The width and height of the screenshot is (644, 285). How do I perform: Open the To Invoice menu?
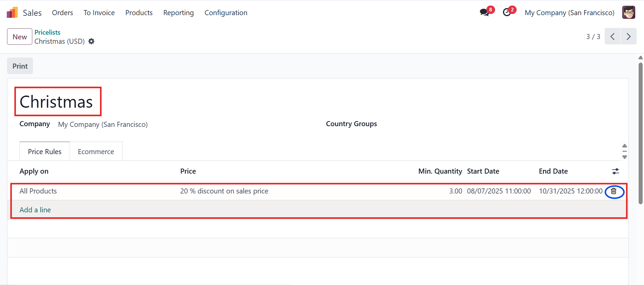(99, 13)
